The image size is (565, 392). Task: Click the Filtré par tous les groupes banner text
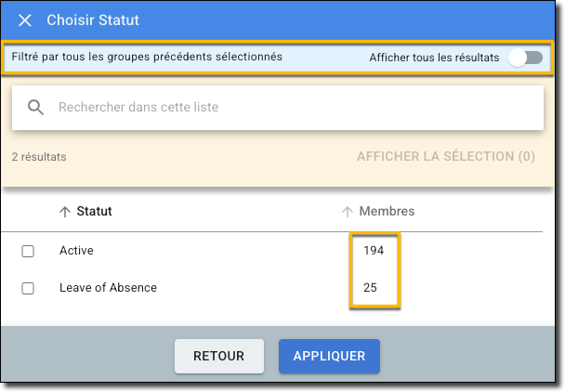147,58
